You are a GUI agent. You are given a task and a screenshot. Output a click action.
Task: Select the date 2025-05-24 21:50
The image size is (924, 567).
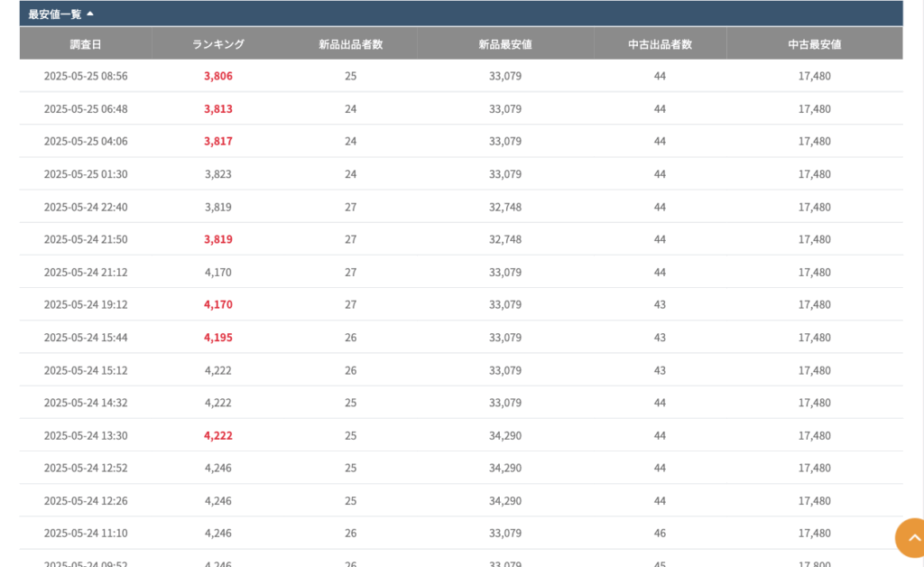click(86, 239)
